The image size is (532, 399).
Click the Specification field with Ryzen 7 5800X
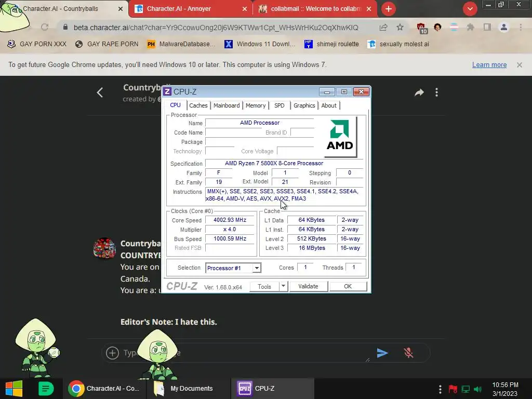click(284, 163)
